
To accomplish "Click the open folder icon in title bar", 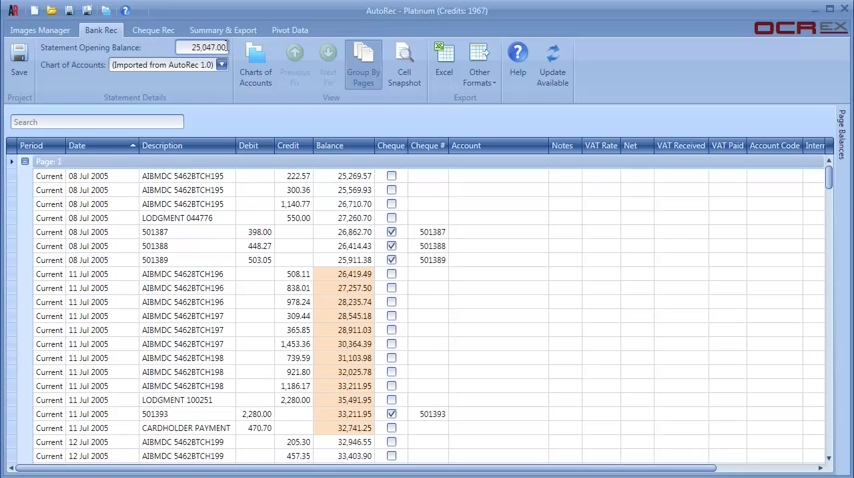I will tap(51, 10).
